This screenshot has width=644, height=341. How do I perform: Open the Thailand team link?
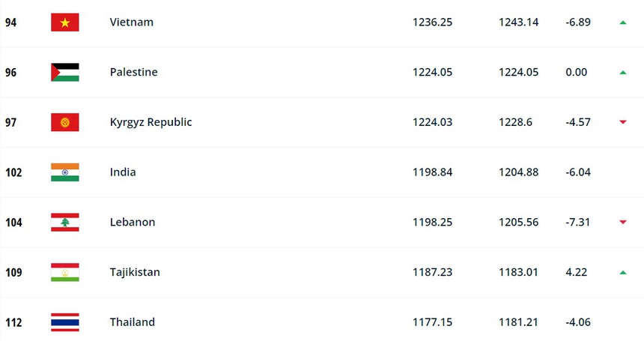pos(133,322)
